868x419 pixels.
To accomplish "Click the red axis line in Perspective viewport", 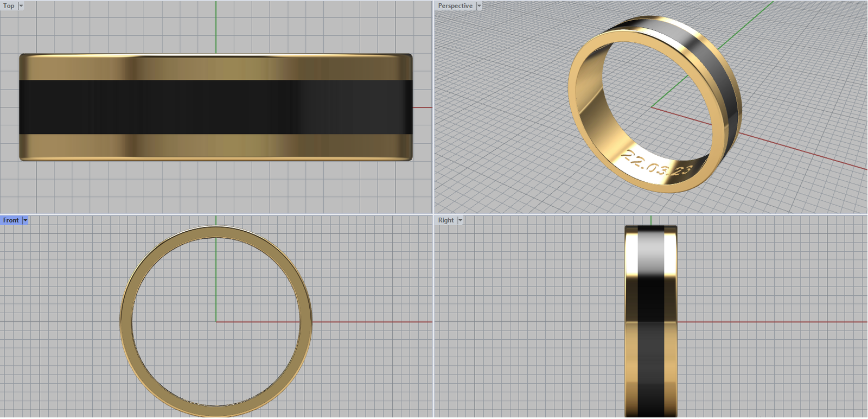I will coord(803,152).
